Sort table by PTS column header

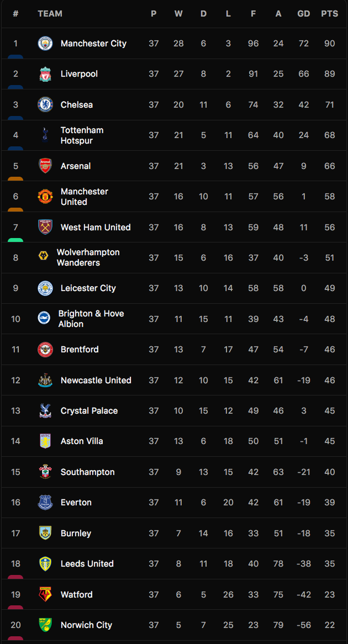tap(329, 14)
